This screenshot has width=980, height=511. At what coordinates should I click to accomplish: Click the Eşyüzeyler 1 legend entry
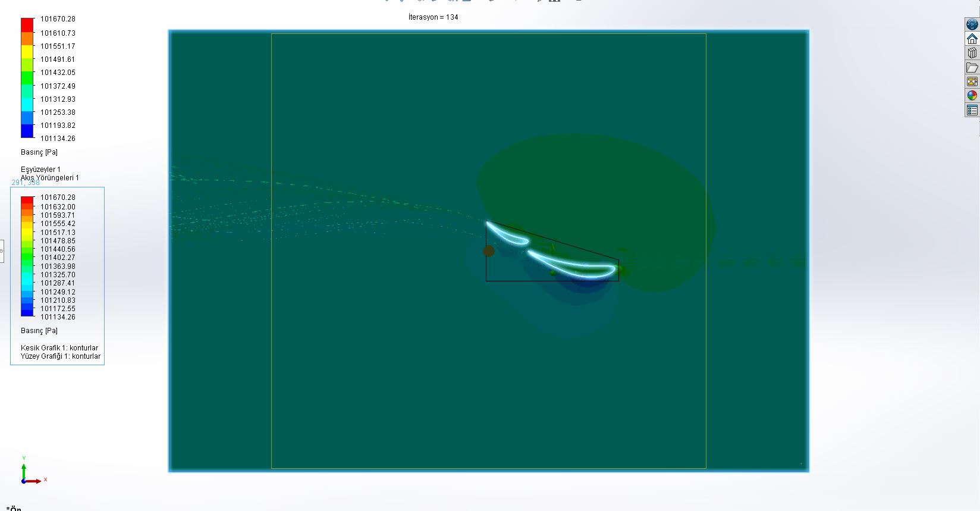click(x=40, y=170)
